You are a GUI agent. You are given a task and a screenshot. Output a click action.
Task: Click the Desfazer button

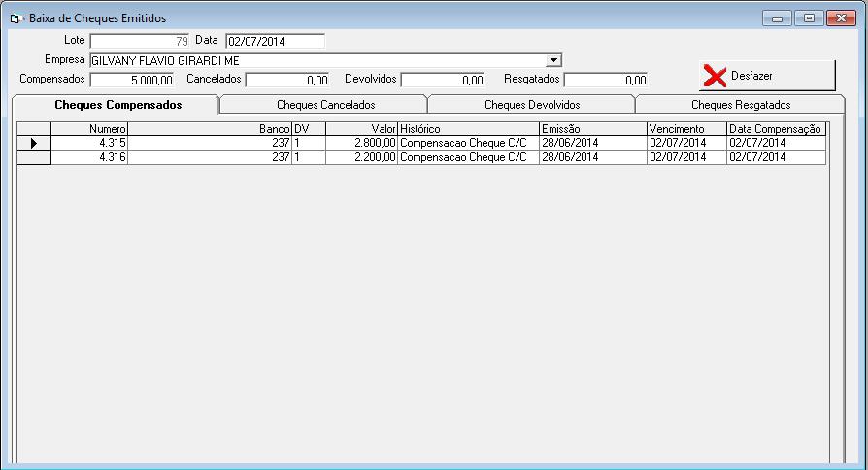767,76
